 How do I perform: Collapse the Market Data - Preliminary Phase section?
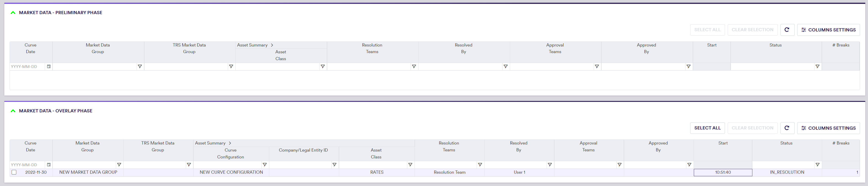[13, 13]
